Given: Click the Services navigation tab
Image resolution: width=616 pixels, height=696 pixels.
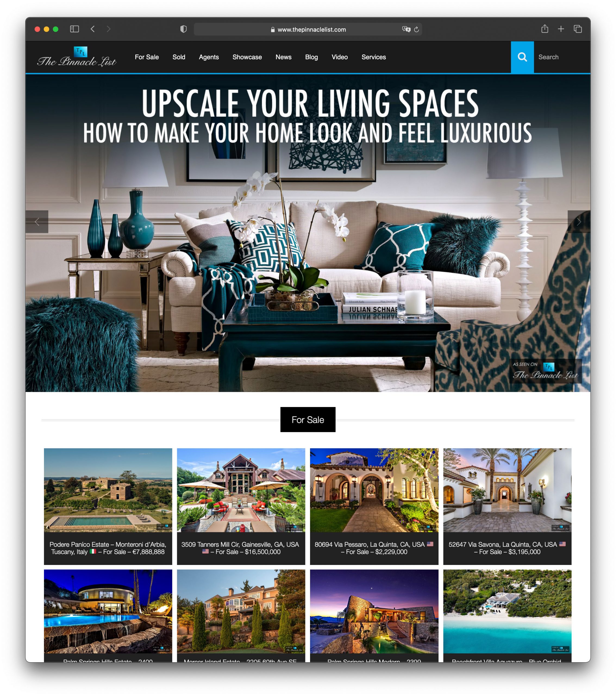Looking at the screenshot, I should (373, 57).
